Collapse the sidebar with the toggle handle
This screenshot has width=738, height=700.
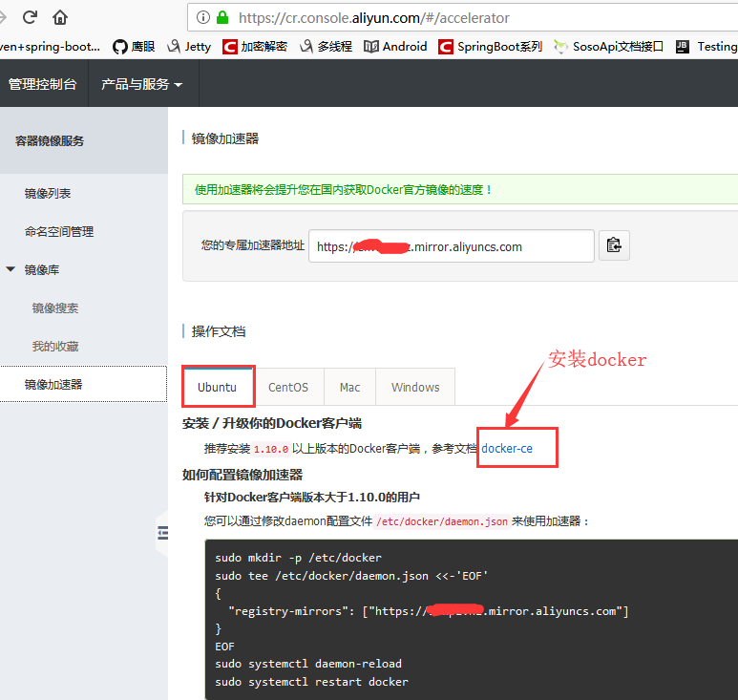tap(162, 533)
